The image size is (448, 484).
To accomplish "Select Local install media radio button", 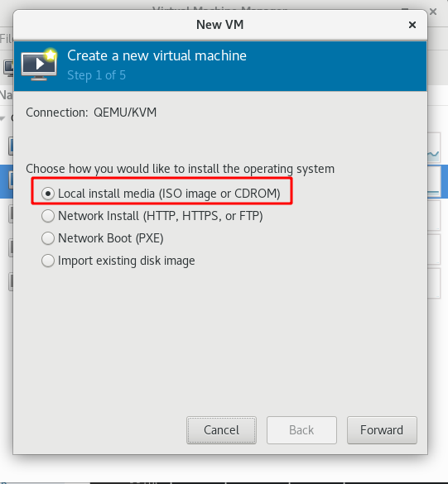I will [x=48, y=194].
